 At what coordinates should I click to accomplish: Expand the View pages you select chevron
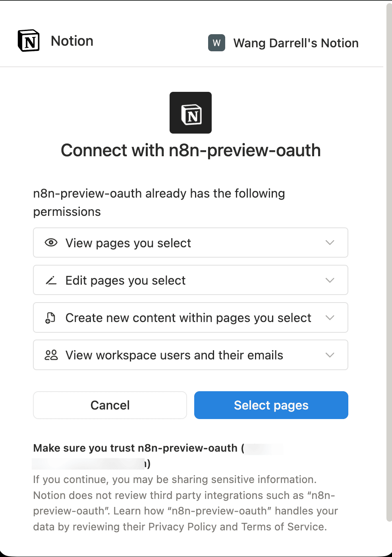(330, 243)
